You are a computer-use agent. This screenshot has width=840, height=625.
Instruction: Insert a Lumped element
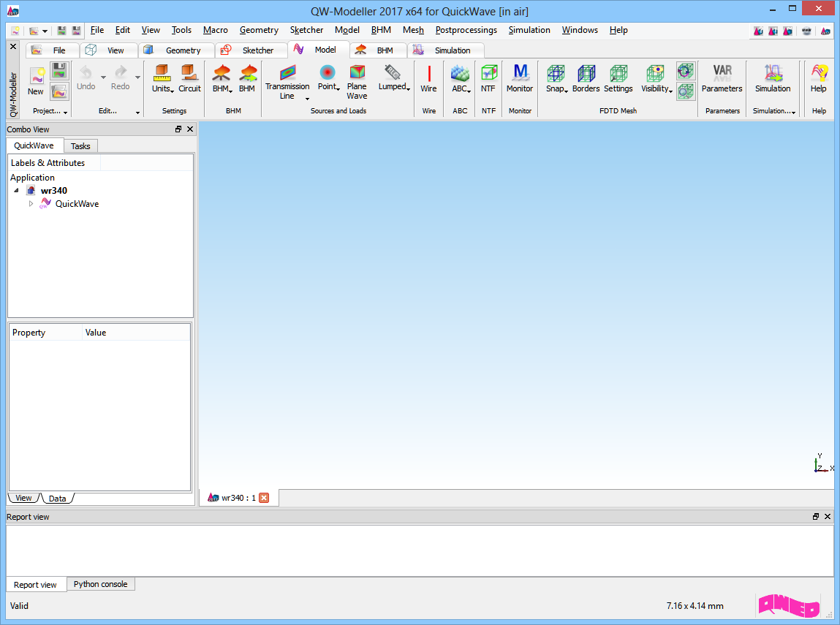(394, 78)
